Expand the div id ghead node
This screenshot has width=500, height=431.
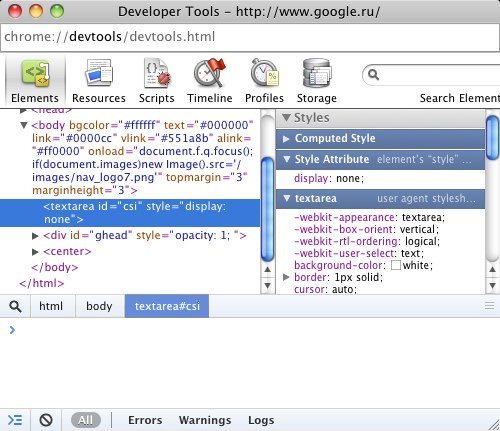35,236
